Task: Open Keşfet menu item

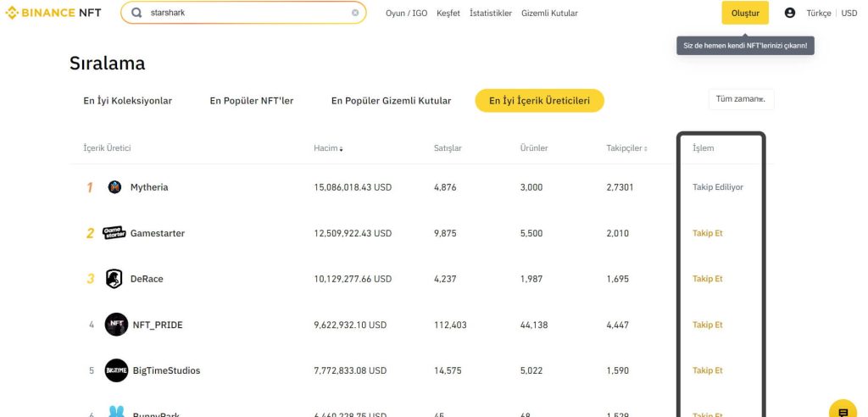Action: (448, 14)
